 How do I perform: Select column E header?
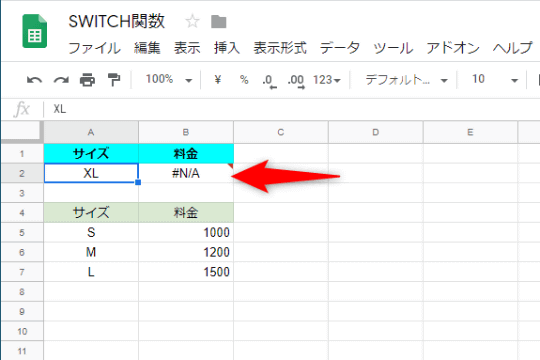tap(470, 132)
